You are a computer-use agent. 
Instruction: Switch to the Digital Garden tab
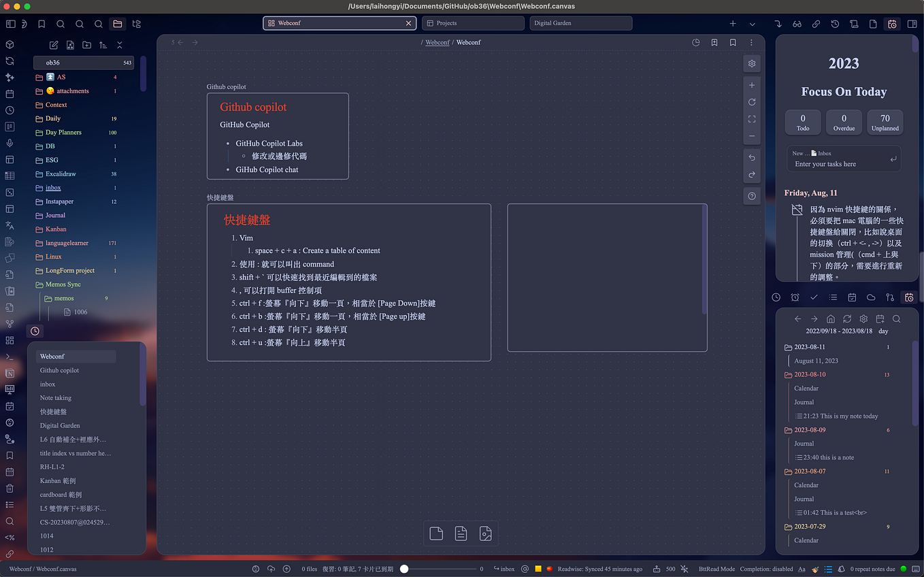point(580,22)
